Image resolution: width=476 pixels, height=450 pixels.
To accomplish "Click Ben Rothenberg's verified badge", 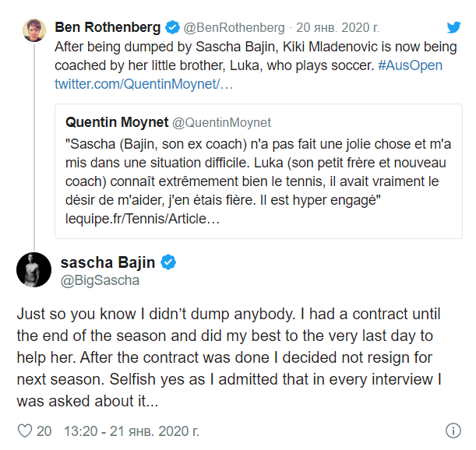I will [x=174, y=27].
